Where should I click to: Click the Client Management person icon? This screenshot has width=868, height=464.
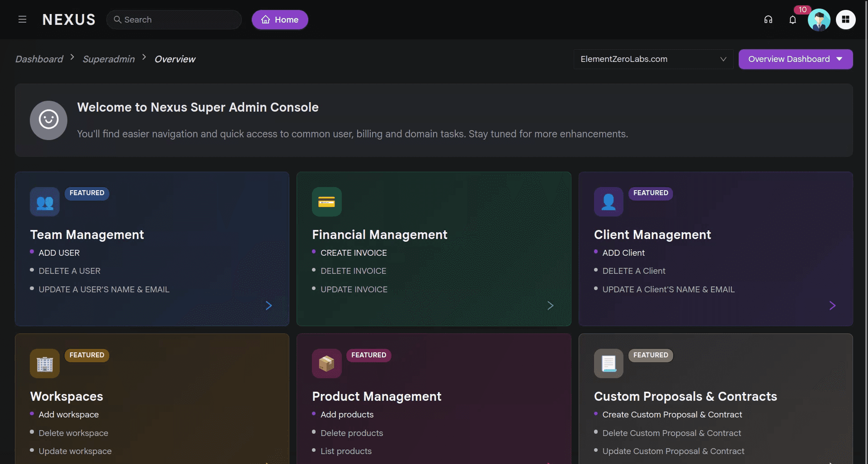pyautogui.click(x=609, y=202)
